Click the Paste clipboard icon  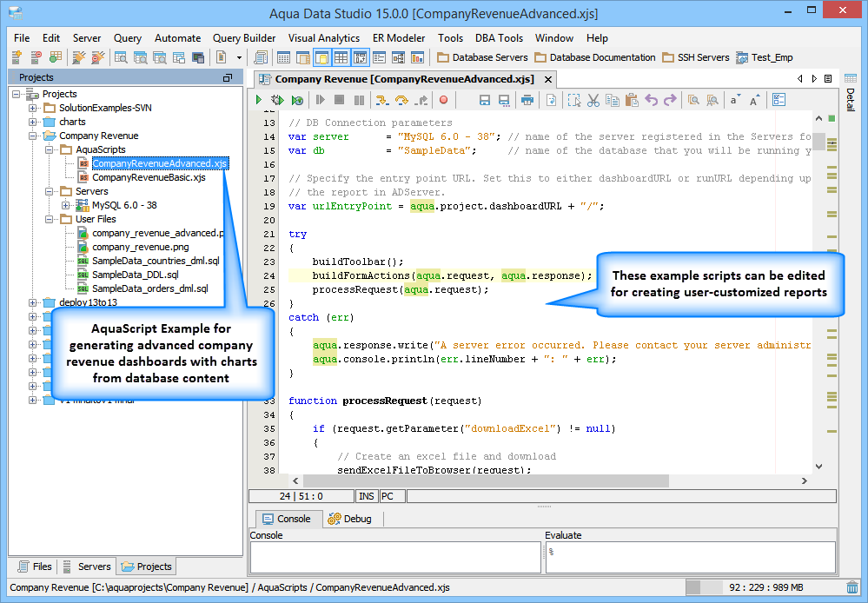tap(633, 101)
